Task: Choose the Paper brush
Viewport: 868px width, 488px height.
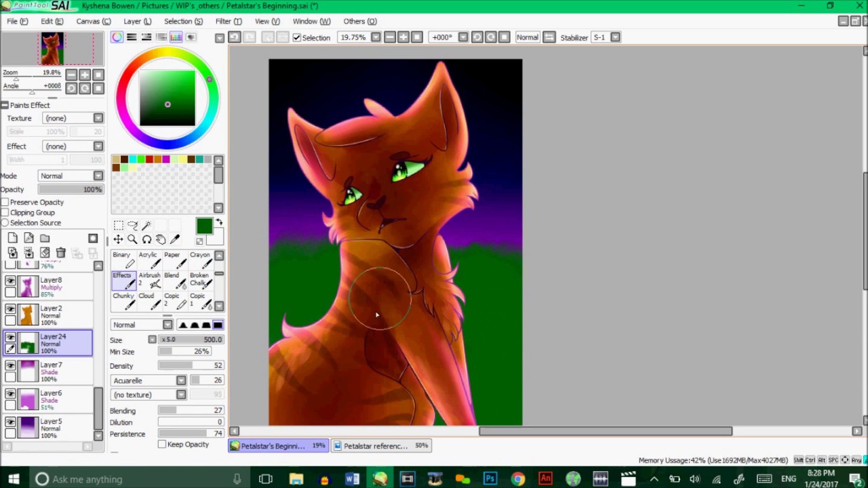Action: pyautogui.click(x=174, y=260)
